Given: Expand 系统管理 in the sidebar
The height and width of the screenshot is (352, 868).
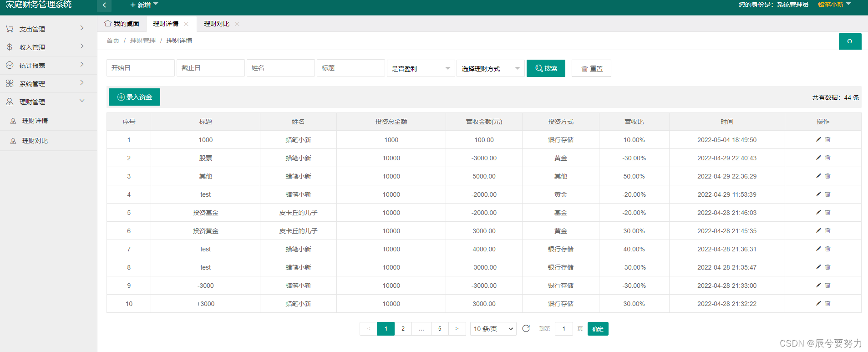Looking at the screenshot, I should click(x=48, y=83).
